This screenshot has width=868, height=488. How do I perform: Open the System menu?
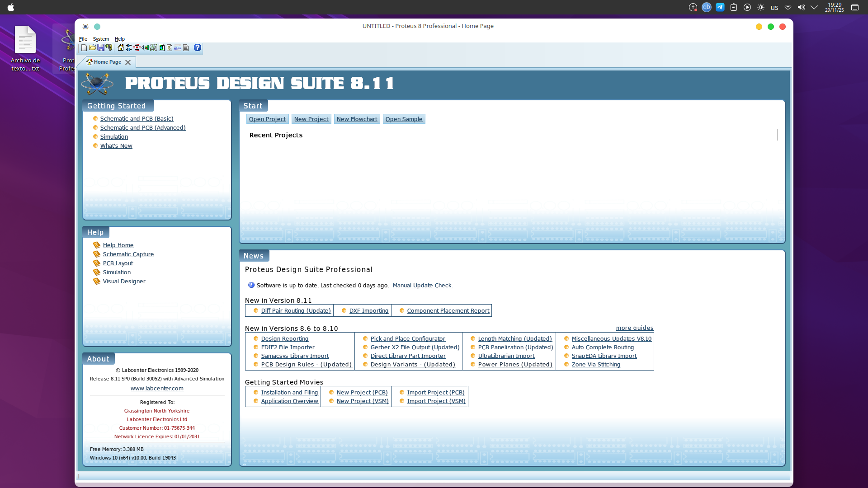tap(101, 39)
